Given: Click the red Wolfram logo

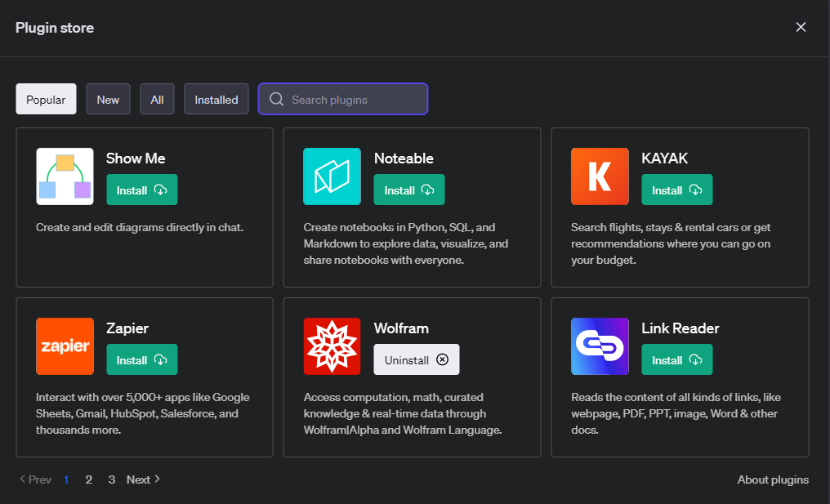Looking at the screenshot, I should (x=332, y=346).
